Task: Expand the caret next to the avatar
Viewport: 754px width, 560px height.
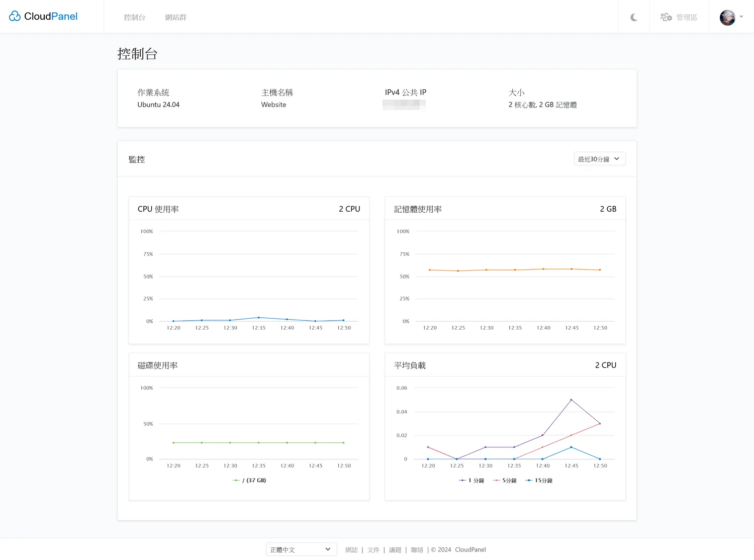Action: click(741, 17)
